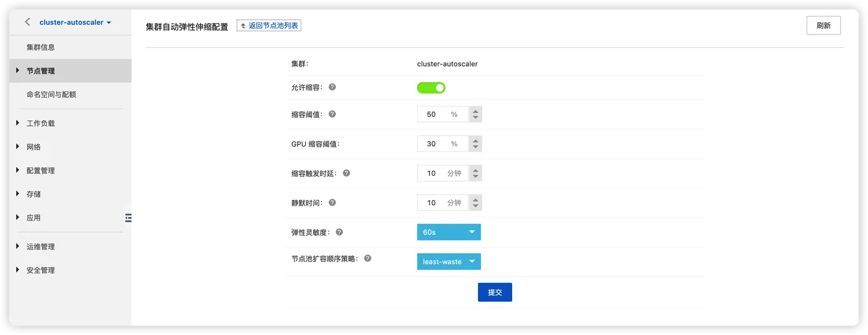The image size is (868, 335).
Task: Increase 缩容阈值 with the up arrow
Action: pos(476,111)
